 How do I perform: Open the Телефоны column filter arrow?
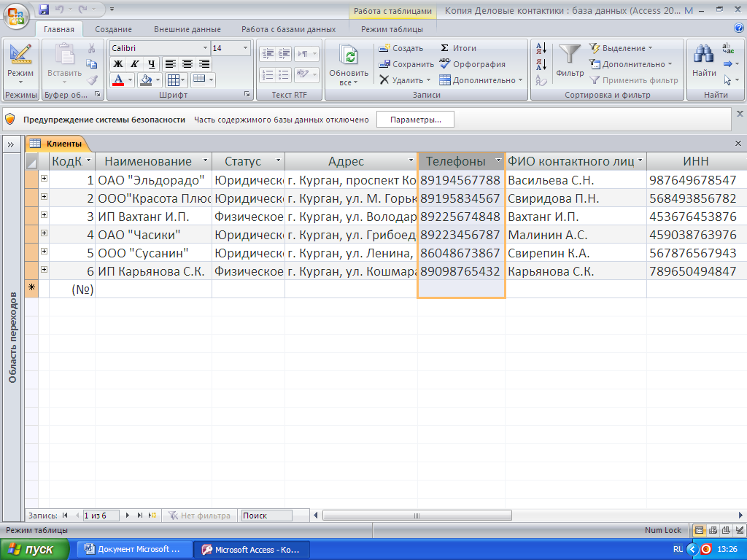pyautogui.click(x=498, y=160)
